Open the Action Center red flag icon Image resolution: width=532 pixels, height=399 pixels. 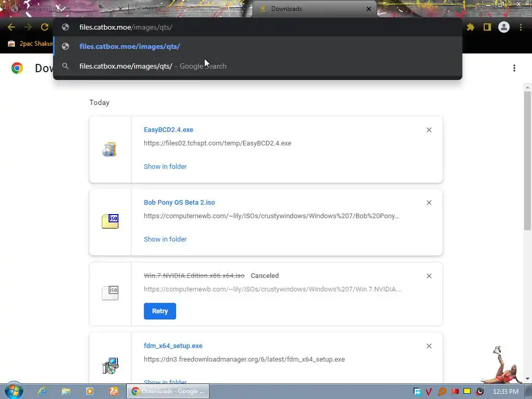click(x=455, y=392)
